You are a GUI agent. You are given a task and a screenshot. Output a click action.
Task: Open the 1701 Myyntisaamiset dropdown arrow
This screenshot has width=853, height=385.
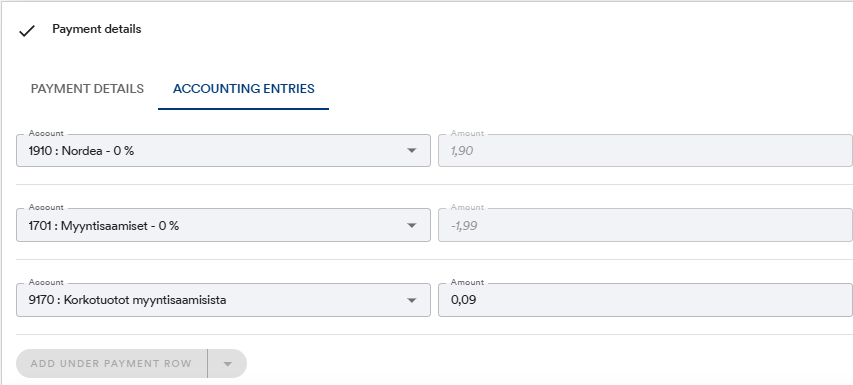tap(412, 226)
